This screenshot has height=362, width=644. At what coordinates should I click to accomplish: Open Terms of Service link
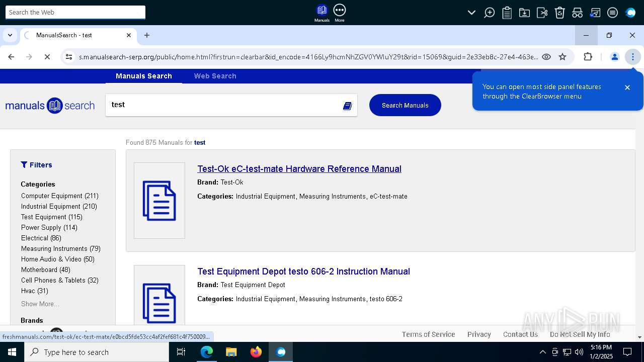(429, 334)
